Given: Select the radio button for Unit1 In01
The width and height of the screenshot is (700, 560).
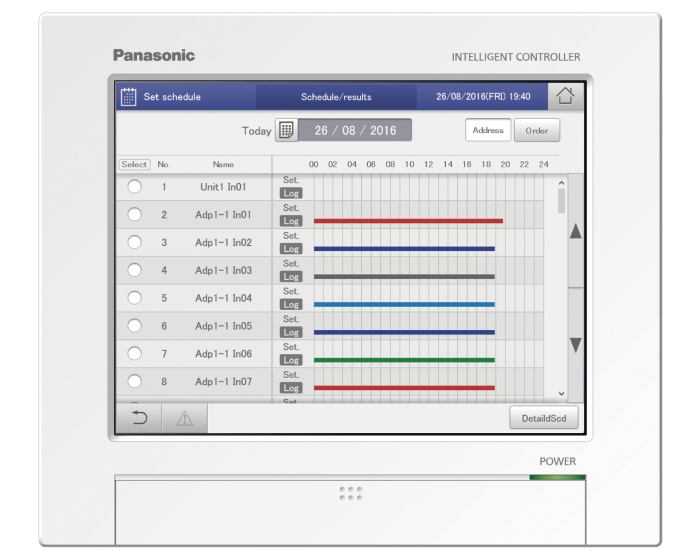Looking at the screenshot, I should (135, 187).
